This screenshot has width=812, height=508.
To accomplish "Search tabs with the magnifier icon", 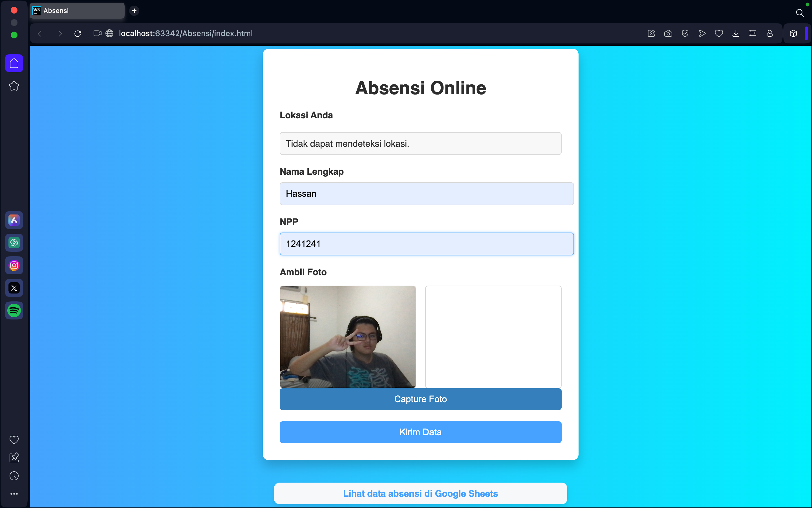I will pyautogui.click(x=800, y=13).
